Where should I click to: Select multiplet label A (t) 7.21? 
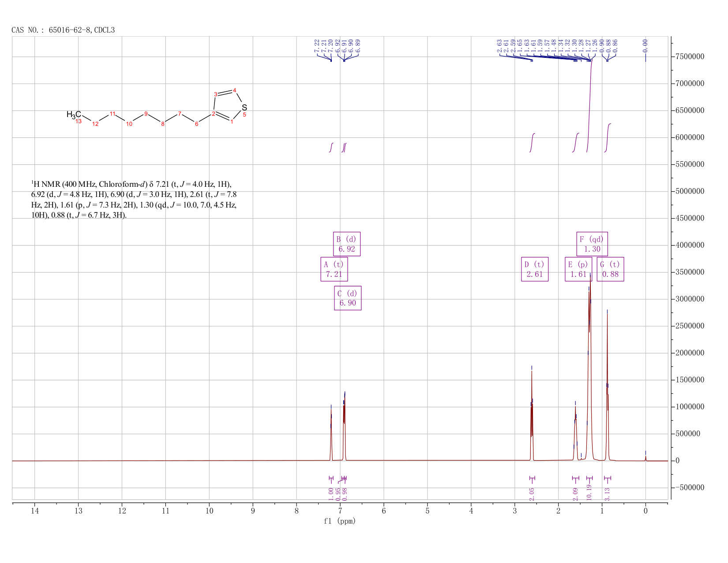click(334, 269)
